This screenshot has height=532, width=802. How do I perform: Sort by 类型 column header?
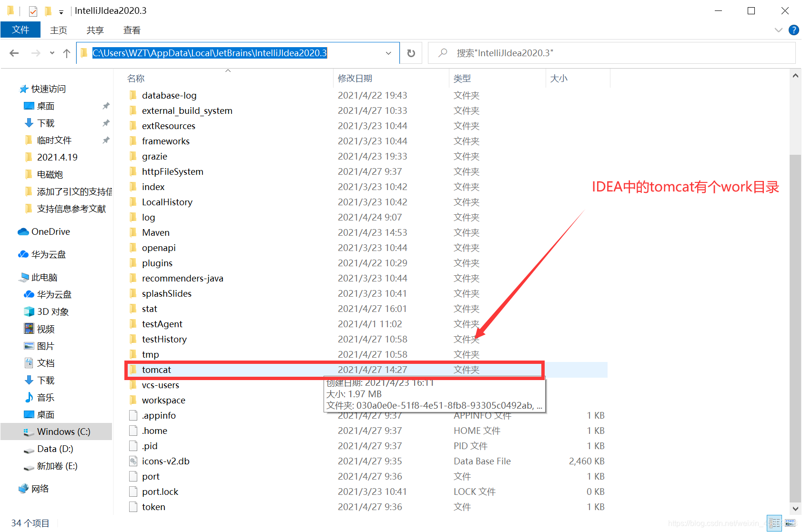tap(462, 78)
